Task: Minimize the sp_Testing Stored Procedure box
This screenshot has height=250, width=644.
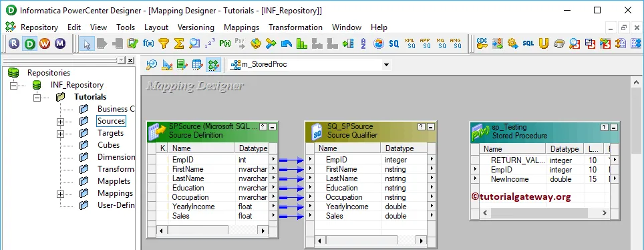Action: 614,128
